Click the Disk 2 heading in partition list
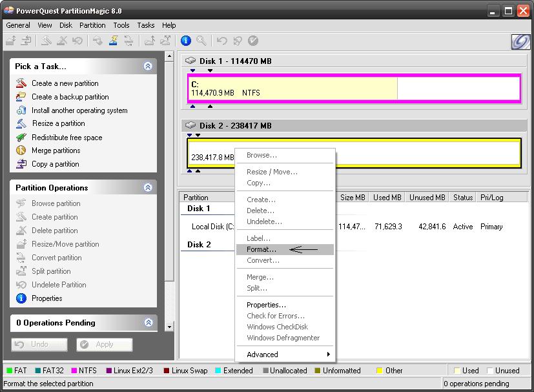 [x=199, y=245]
